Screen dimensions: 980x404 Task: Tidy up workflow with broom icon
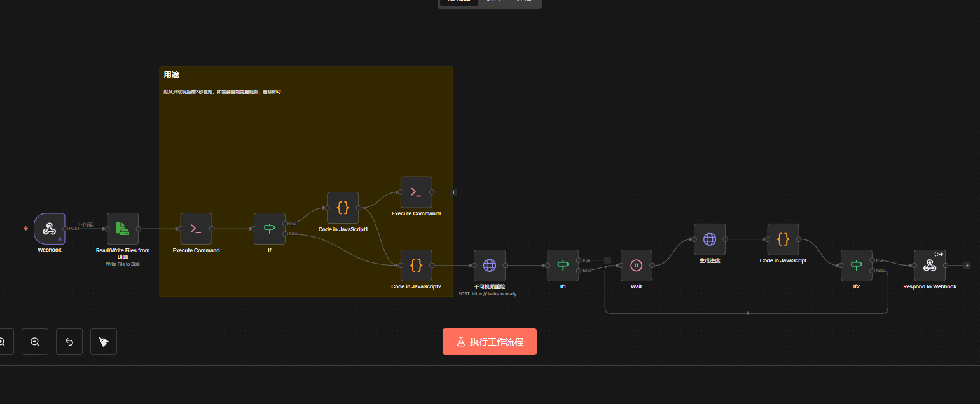[104, 342]
